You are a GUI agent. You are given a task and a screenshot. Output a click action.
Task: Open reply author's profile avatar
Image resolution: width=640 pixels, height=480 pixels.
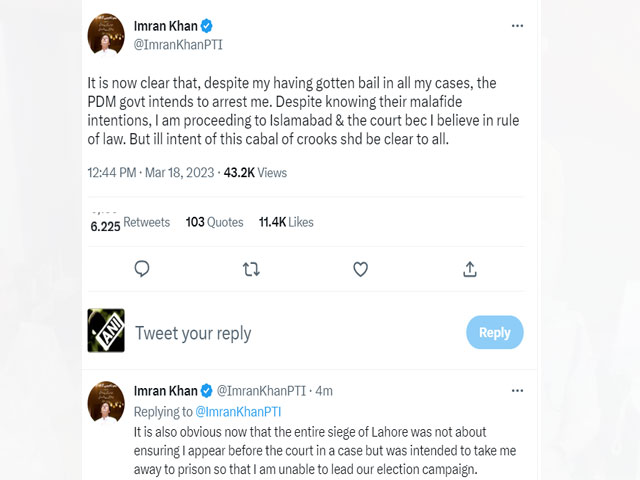pyautogui.click(x=106, y=398)
